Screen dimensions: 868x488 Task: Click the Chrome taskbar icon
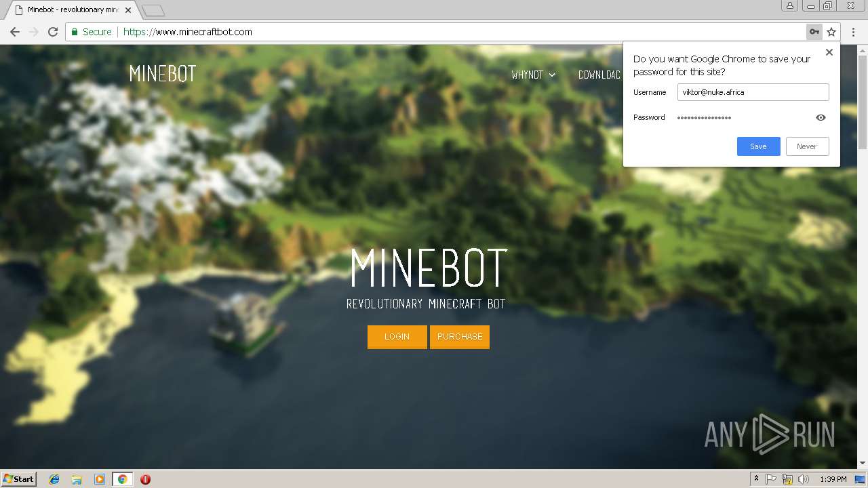coord(122,479)
